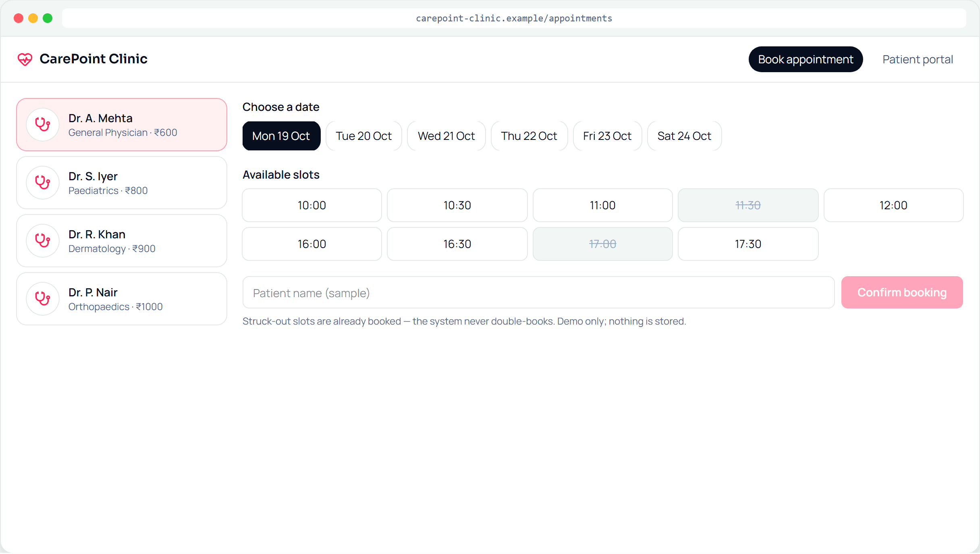Select the 17:30 time slot
The image size is (980, 554).
748,244
